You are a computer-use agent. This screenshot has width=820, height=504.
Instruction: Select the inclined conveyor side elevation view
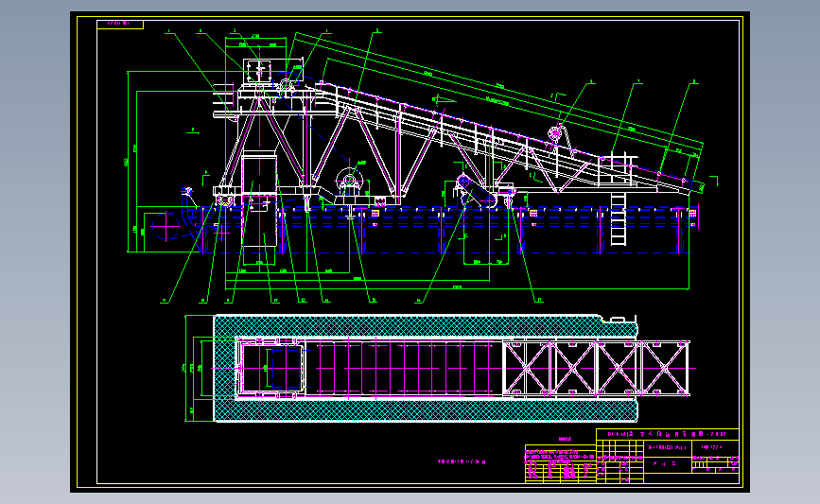coord(416,167)
